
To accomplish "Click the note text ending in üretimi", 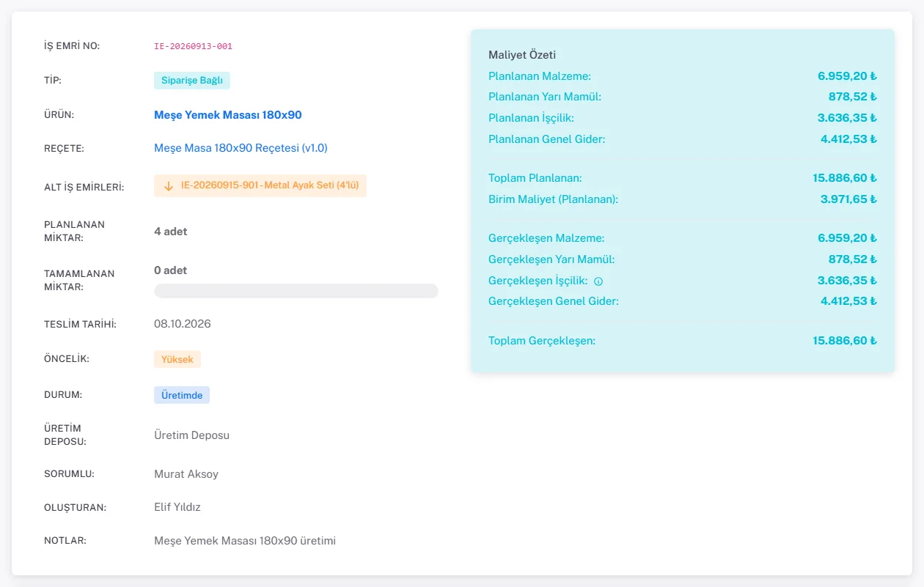I will tap(245, 541).
